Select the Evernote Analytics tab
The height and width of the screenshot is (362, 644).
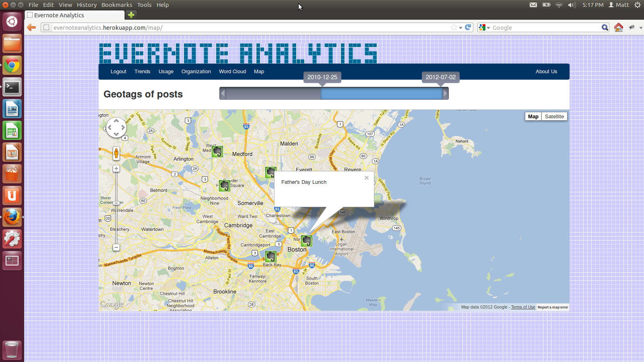pyautogui.click(x=75, y=15)
